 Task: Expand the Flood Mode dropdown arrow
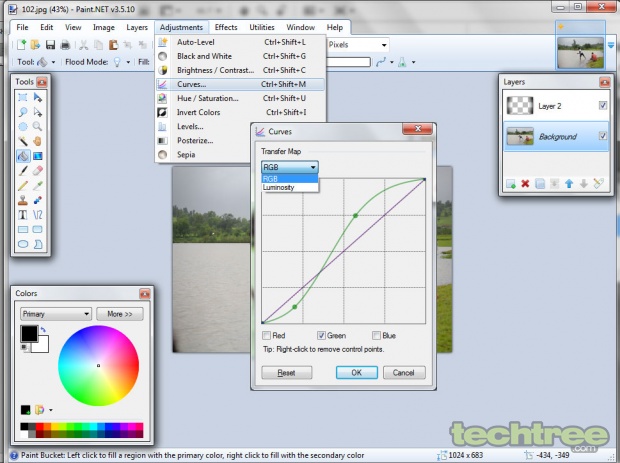[128, 62]
